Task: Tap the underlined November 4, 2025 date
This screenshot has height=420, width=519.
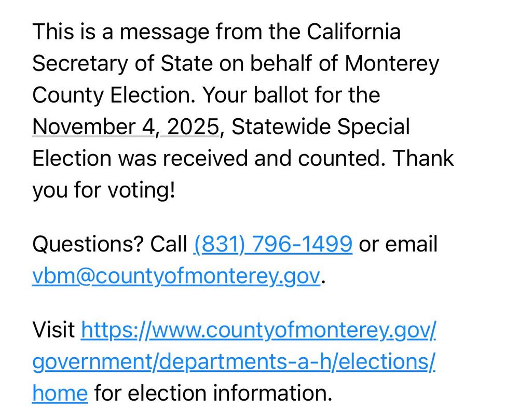Action: click(126, 127)
